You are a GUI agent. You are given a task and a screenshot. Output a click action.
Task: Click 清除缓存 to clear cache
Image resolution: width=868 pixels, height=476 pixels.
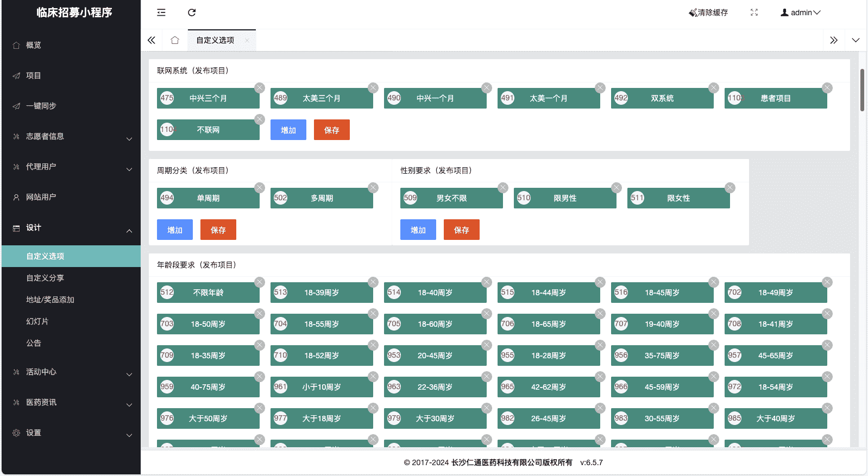point(708,12)
